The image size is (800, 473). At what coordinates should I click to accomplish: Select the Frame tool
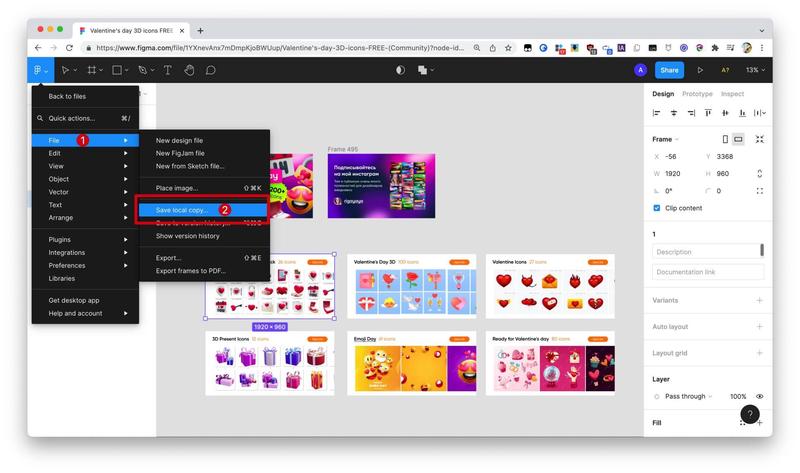(x=92, y=70)
